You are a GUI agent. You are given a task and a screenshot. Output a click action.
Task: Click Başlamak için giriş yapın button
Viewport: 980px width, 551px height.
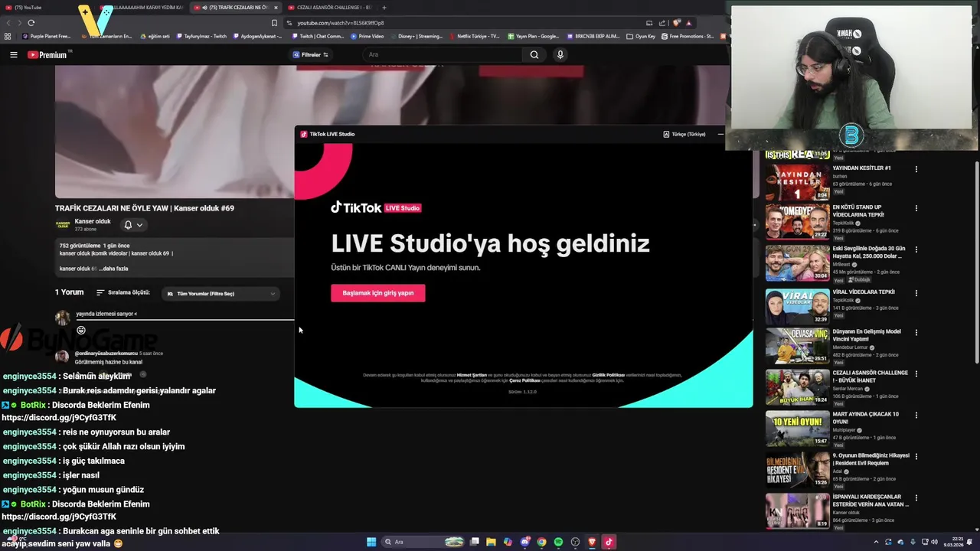tap(377, 293)
